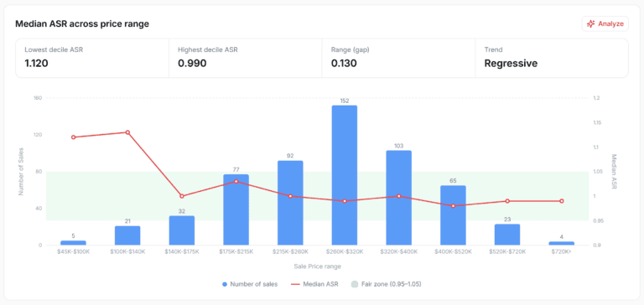This screenshot has width=644, height=305.
Task: Click the red Median ASR legend line
Action: [x=295, y=284]
